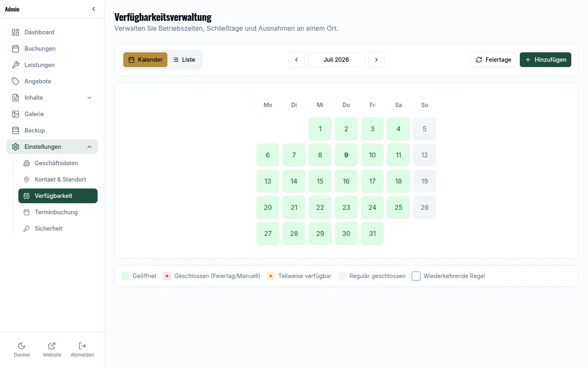Select July 1 in the calendar
588x368 pixels.
(320, 129)
